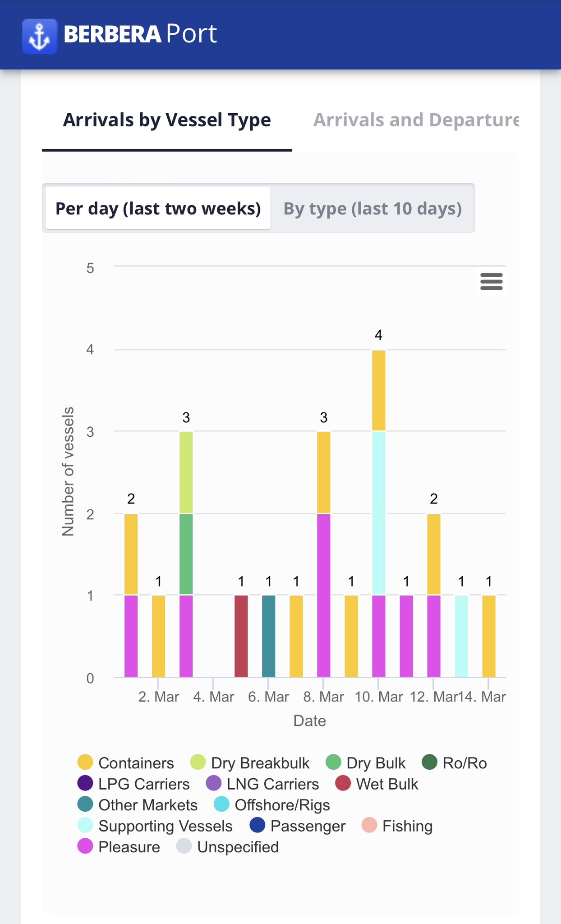Click the Passenger legend item
Image resolution: width=561 pixels, height=924 pixels.
pyautogui.click(x=298, y=826)
